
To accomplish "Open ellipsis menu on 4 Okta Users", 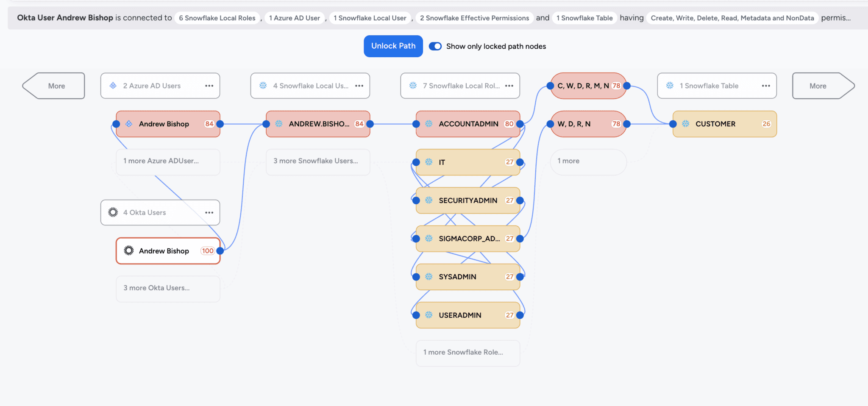I will tap(209, 212).
